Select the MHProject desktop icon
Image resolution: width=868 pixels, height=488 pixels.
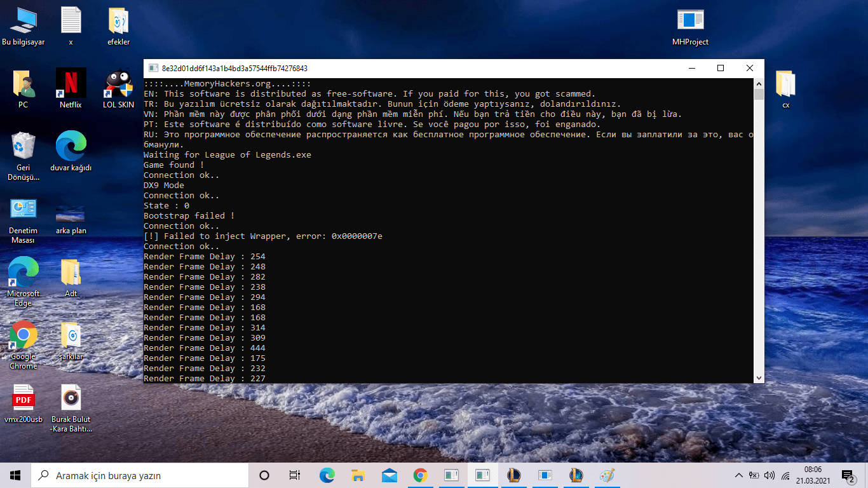[690, 26]
